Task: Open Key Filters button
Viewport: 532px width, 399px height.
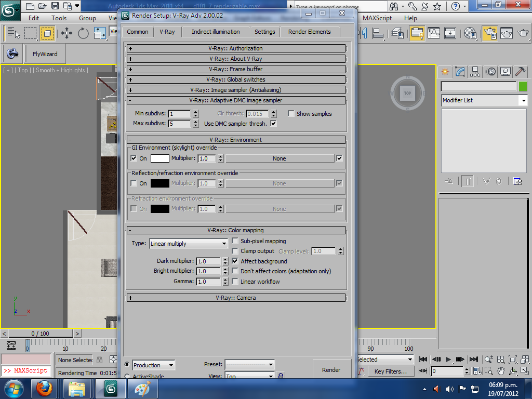Action: click(x=391, y=371)
